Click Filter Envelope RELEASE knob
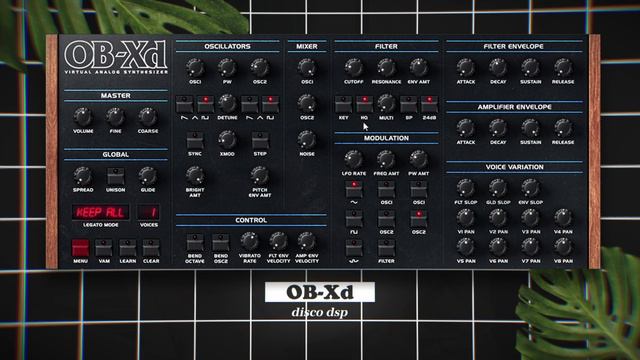 coord(563,67)
